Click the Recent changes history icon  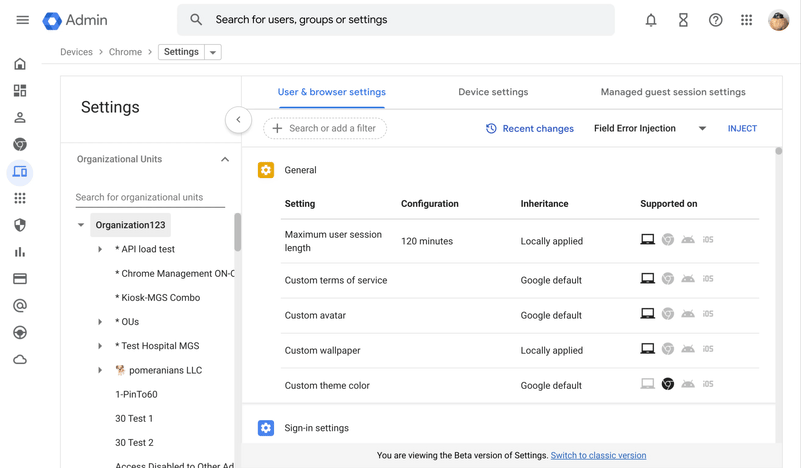tap(491, 129)
